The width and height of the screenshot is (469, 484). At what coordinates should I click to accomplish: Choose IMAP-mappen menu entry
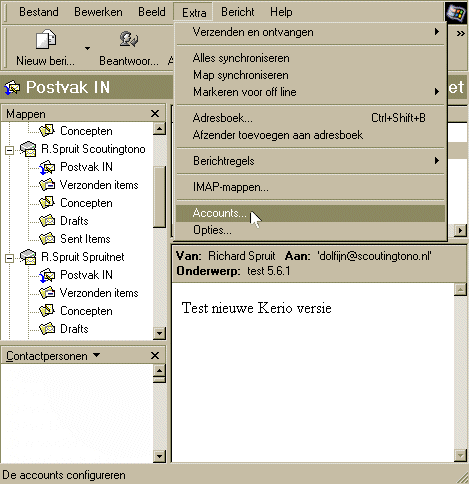[x=310, y=187]
